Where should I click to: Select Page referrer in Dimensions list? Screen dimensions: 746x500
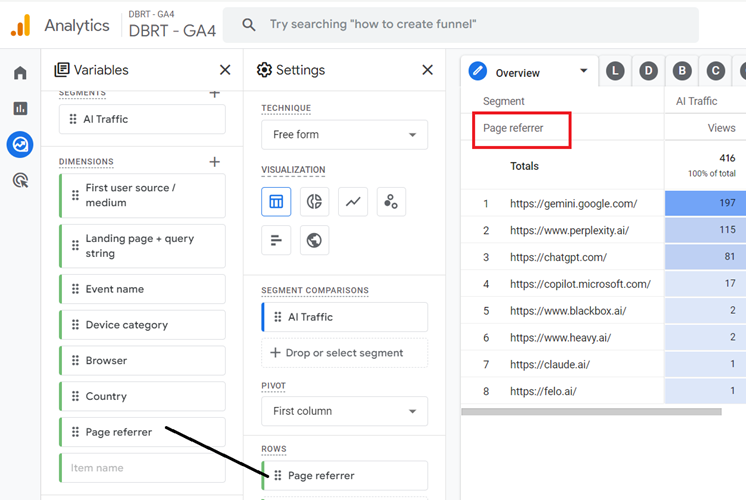142,432
